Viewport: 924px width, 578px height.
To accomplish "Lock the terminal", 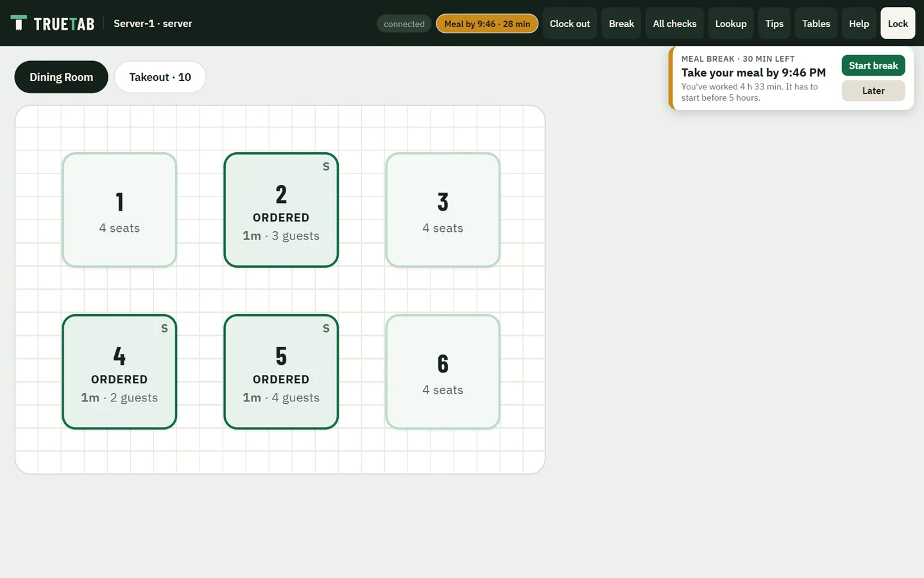I will click(x=898, y=24).
